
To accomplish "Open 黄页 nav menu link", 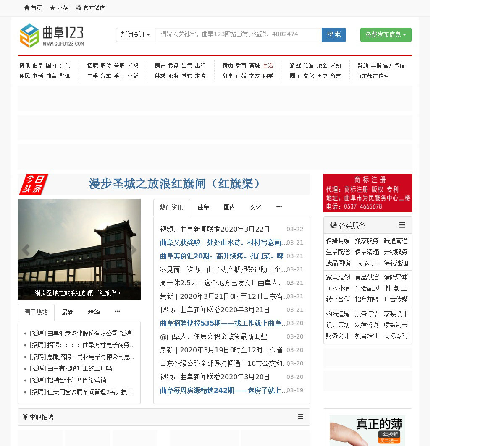I will pos(228,65).
